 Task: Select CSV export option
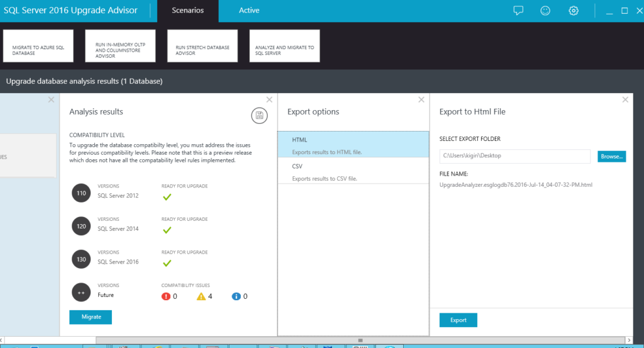tap(353, 171)
